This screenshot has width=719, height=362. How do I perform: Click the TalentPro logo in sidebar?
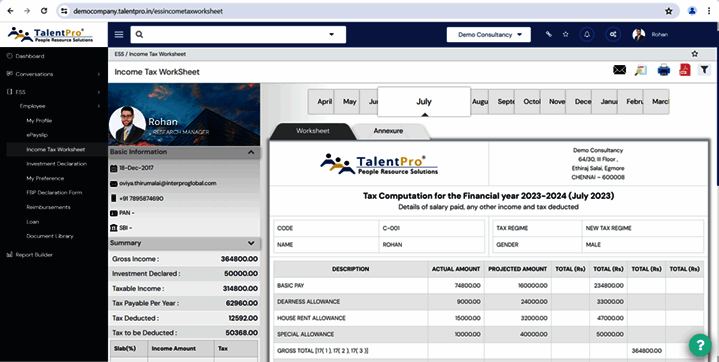(50, 34)
